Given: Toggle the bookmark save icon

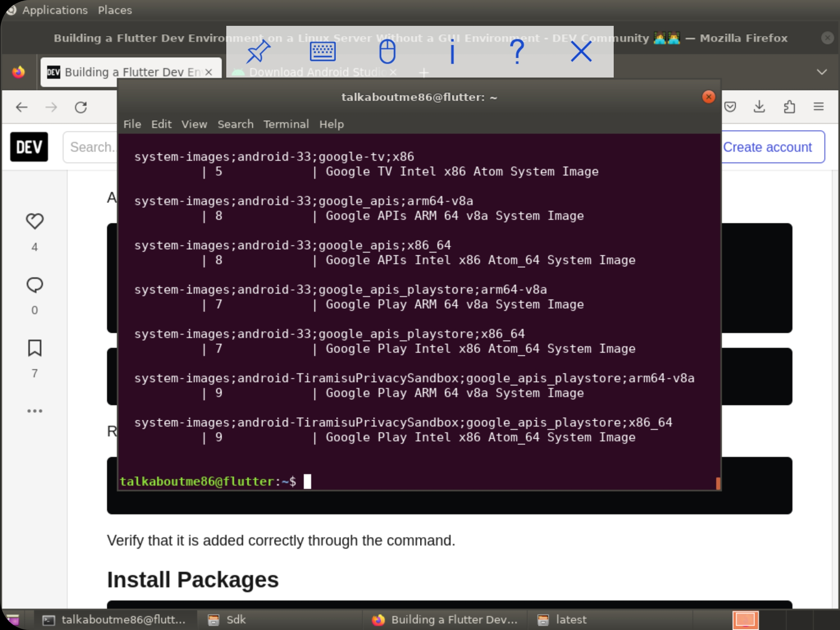Looking at the screenshot, I should (x=34, y=348).
